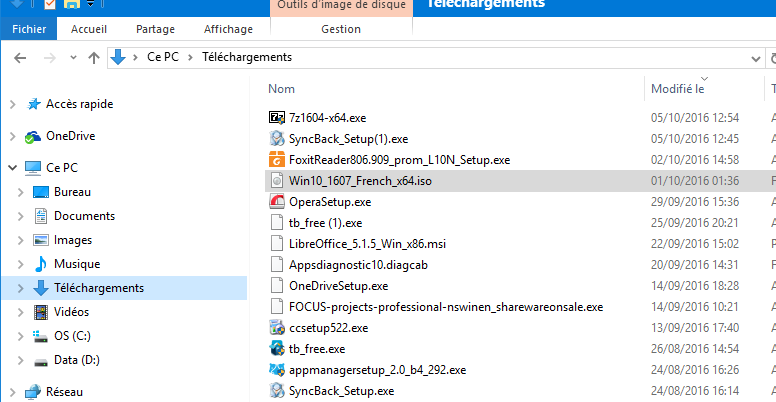Image resolution: width=776 pixels, height=402 pixels.
Task: Open the address bar history dropdown
Action: pos(756,59)
